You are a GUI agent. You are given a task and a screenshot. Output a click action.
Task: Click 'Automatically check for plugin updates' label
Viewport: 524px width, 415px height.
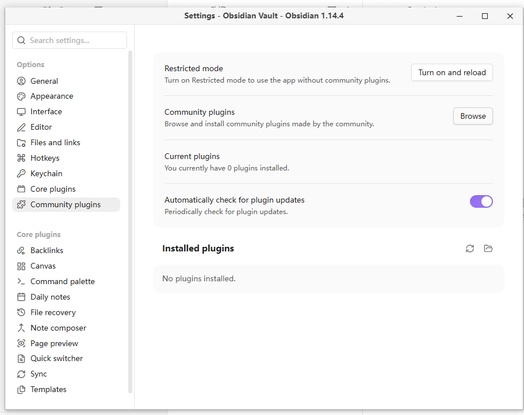click(235, 200)
